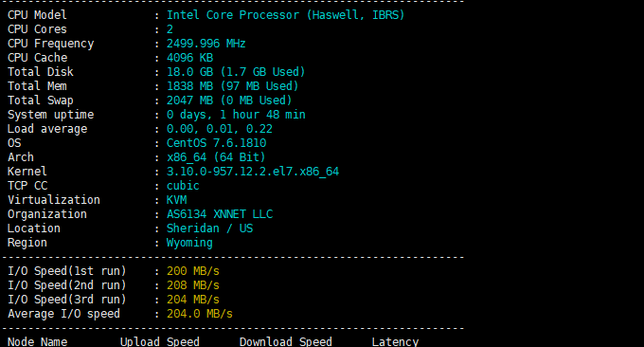
Task: Click the 3rd run speed '204 MB/s'
Action: [x=193, y=300]
